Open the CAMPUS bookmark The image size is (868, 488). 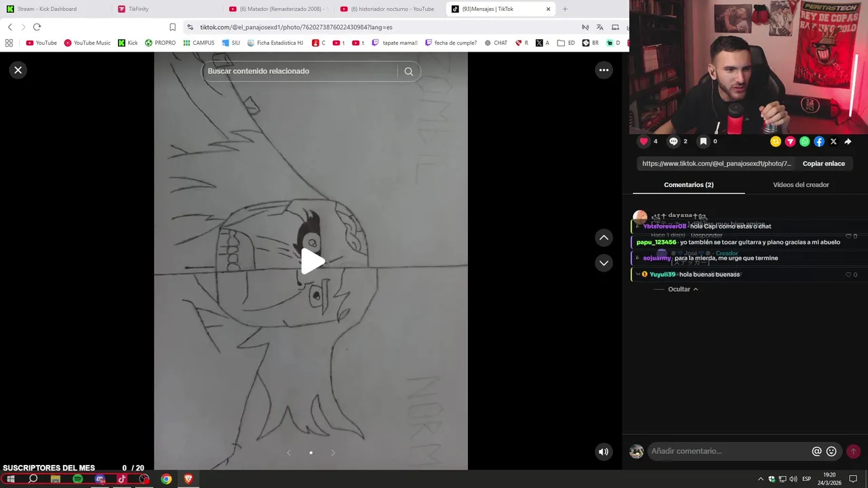pyautogui.click(x=199, y=43)
